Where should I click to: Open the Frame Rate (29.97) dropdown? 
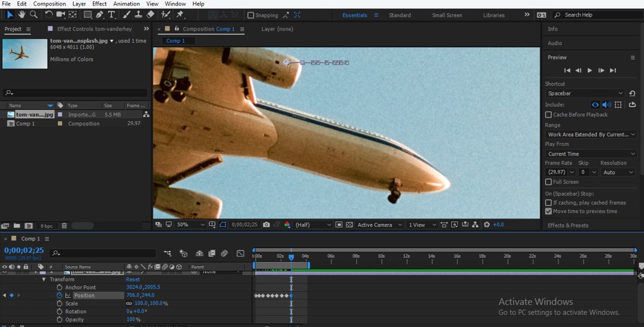tap(560, 172)
